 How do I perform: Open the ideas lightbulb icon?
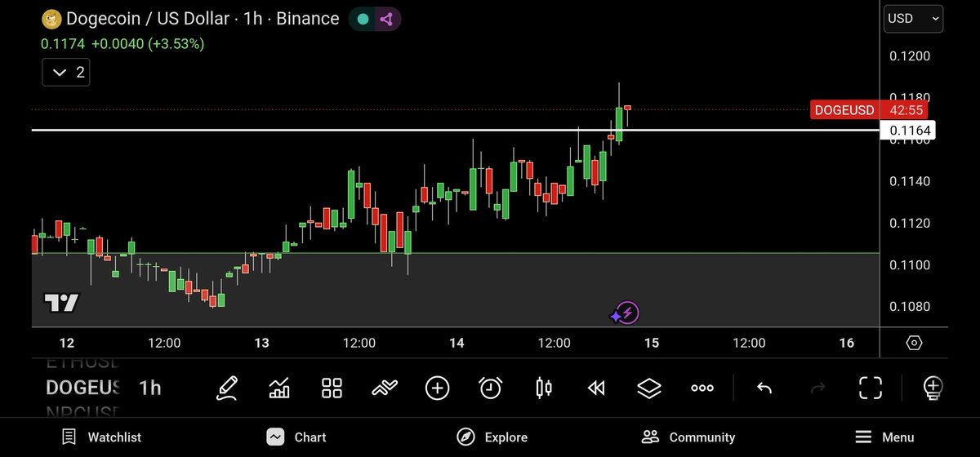click(x=933, y=388)
